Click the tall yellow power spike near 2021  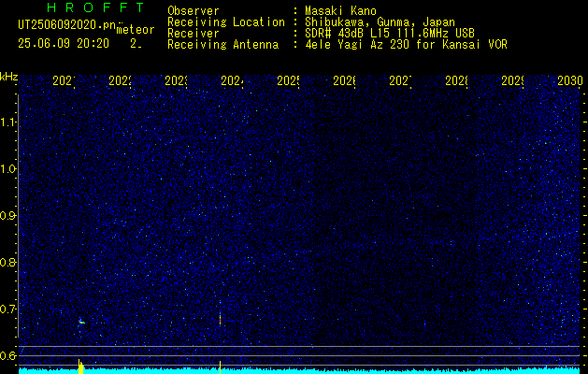click(x=80, y=367)
